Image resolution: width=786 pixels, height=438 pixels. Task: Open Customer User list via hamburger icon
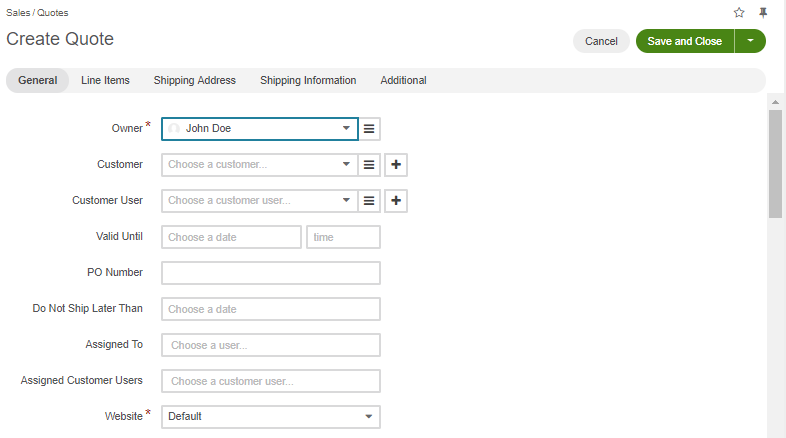click(369, 201)
